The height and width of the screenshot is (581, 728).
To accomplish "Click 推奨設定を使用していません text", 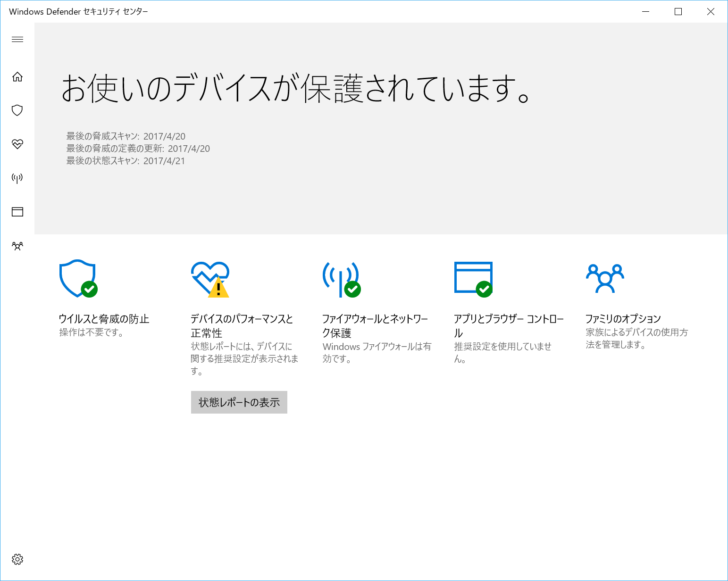I will [502, 353].
